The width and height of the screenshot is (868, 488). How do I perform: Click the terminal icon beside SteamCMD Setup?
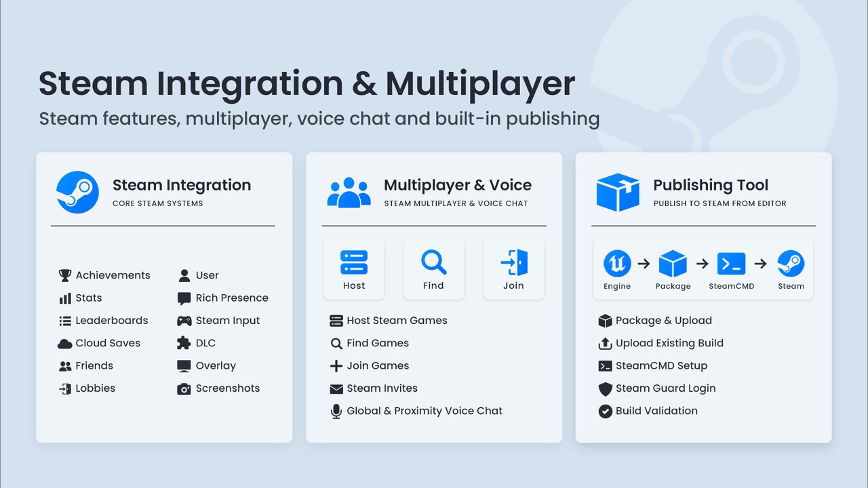[x=606, y=366]
